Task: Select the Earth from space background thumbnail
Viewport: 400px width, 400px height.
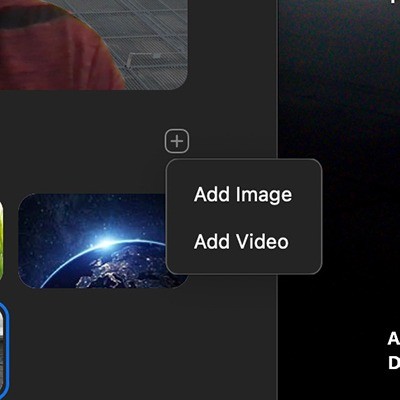Action: [x=103, y=241]
